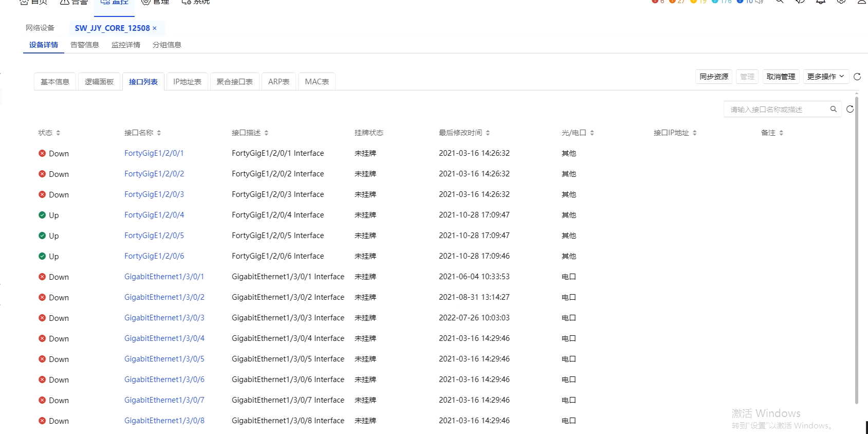868x434 pixels.
Task: Click the magnifier icon in the interface search box
Action: [x=833, y=109]
